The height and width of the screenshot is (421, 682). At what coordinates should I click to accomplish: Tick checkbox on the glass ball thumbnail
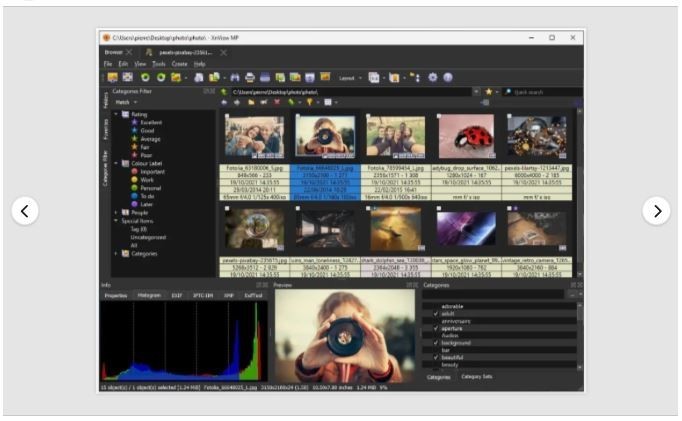[227, 208]
